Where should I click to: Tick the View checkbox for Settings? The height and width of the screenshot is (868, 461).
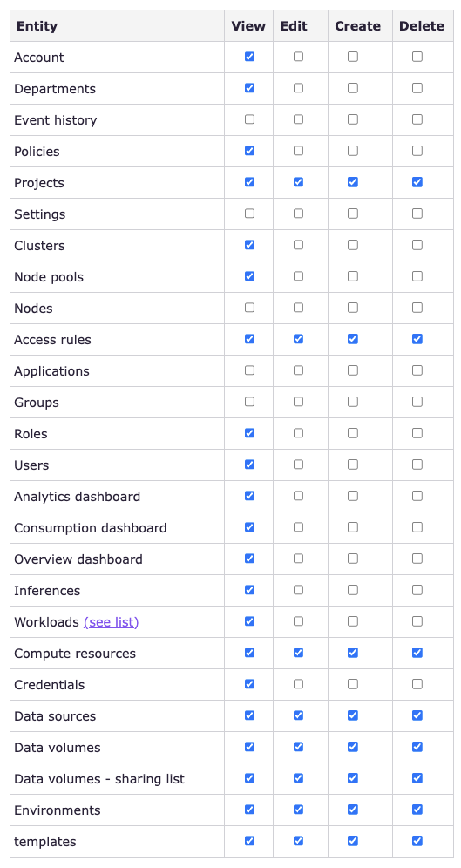pyautogui.click(x=249, y=214)
